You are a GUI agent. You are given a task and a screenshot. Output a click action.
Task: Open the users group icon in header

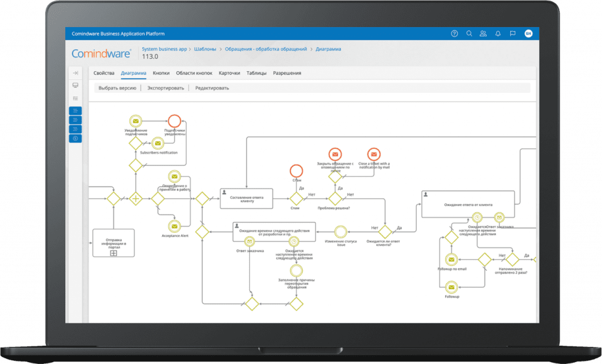[483, 34]
